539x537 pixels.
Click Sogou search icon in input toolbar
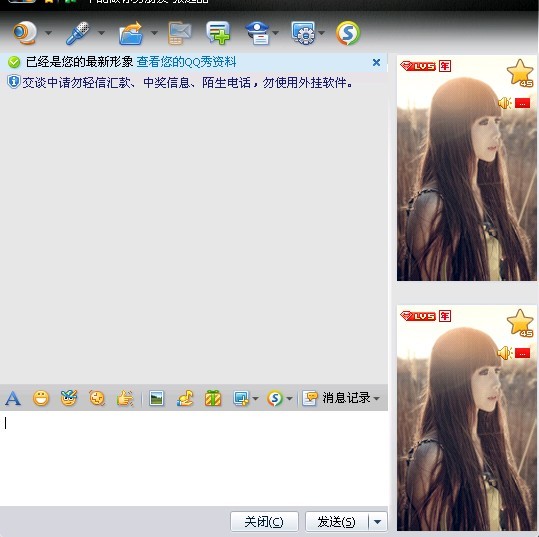point(275,398)
